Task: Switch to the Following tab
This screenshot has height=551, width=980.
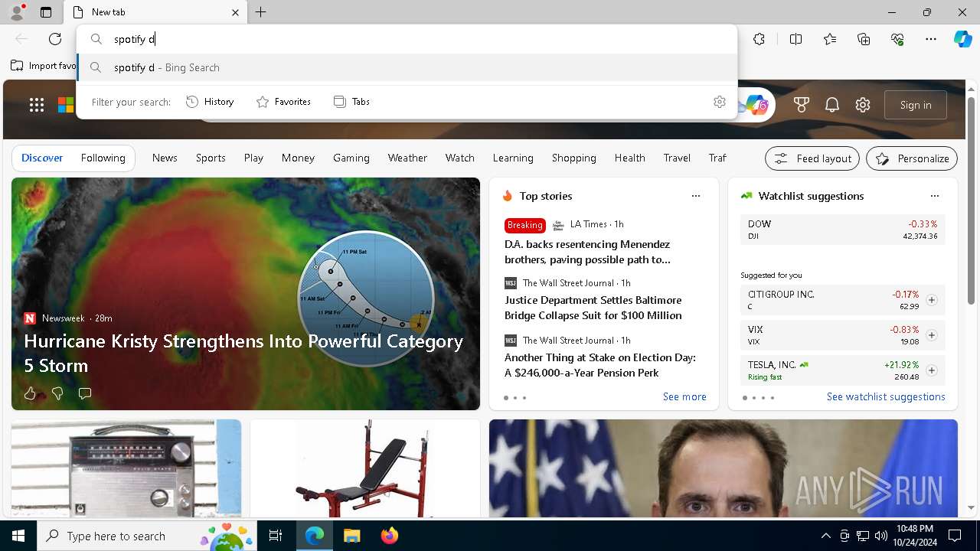Action: [x=103, y=158]
